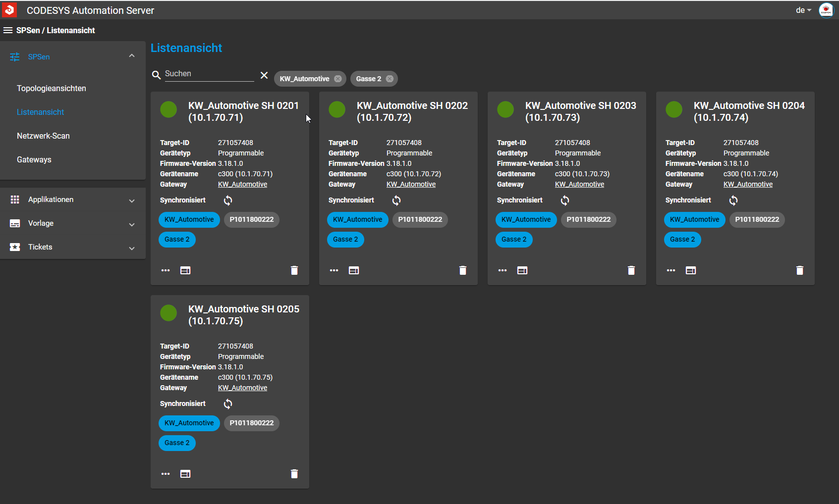
Task: Click the sync icon on SH 0201 card
Action: (228, 201)
